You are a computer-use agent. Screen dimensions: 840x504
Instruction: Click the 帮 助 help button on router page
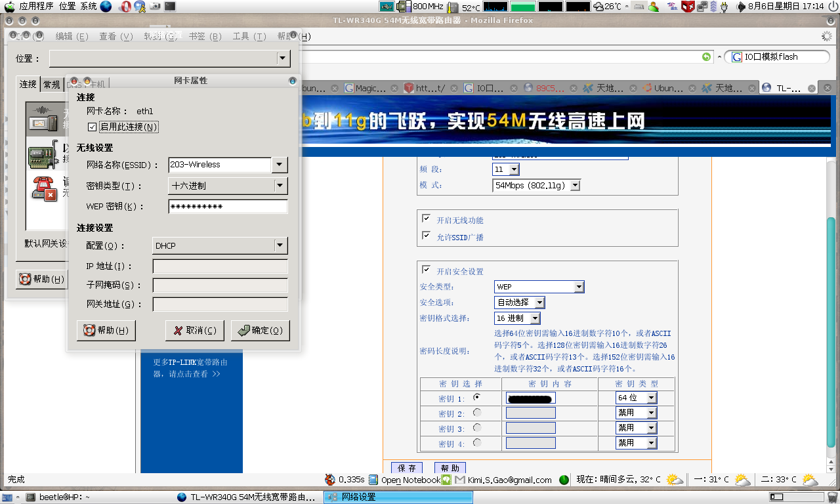point(450,468)
